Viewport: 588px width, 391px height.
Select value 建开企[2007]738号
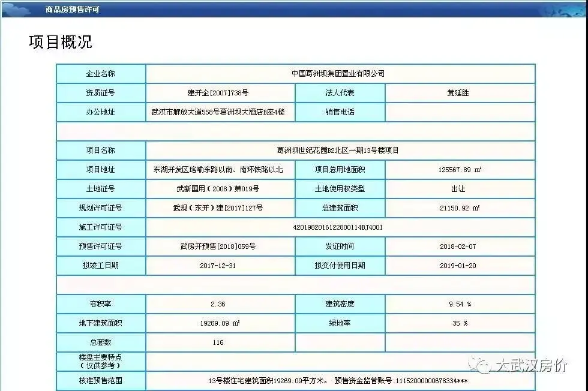click(x=218, y=93)
